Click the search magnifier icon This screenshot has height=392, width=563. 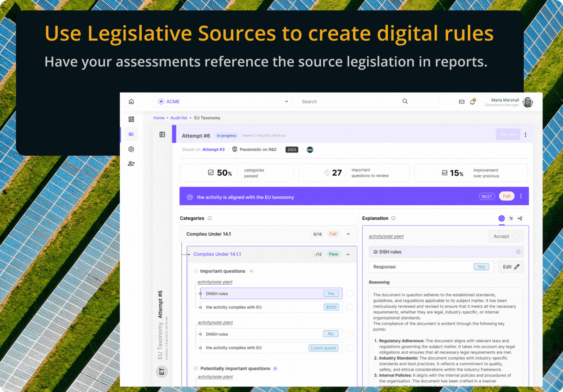405,101
